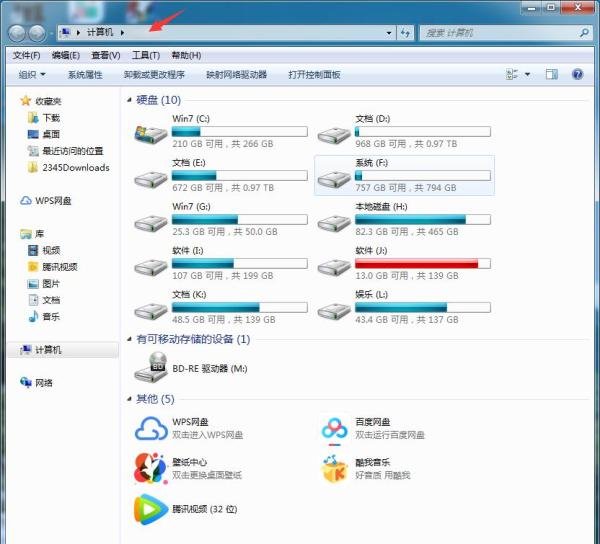600x544 pixels.
Task: Open the recent pages arrow beside forward button
Action: [51, 34]
